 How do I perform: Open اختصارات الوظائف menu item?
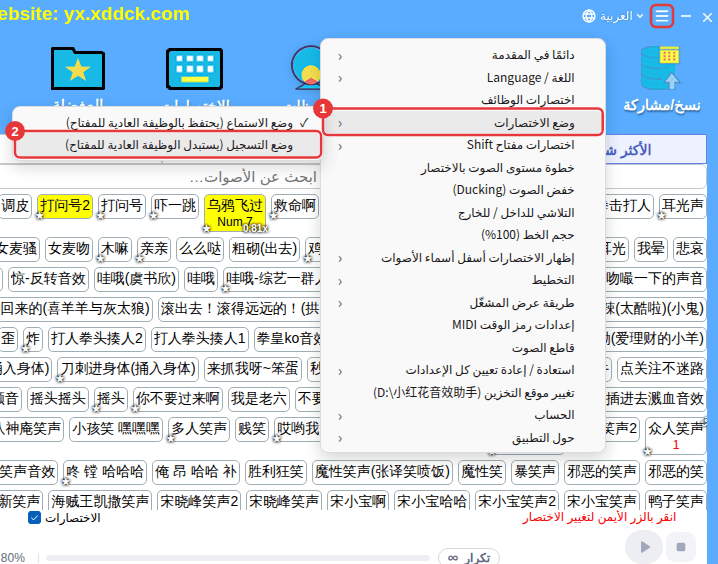click(463, 100)
